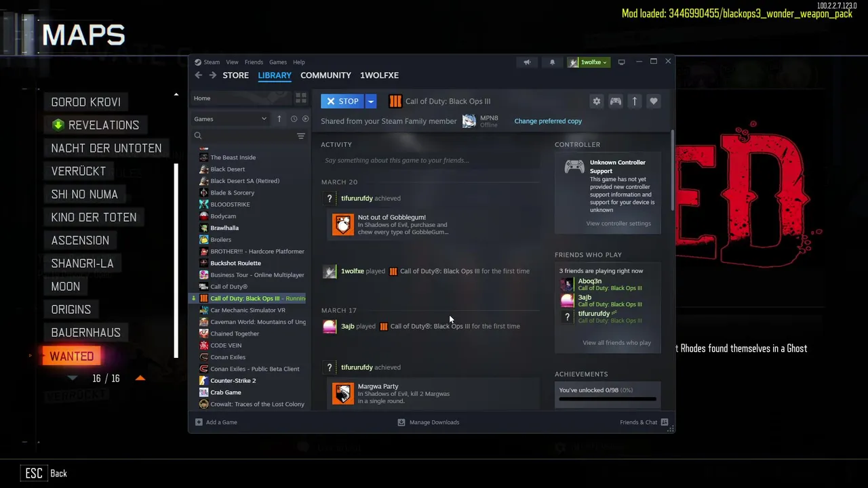The image size is (868, 488).
Task: Open the Friends menu
Action: point(254,62)
